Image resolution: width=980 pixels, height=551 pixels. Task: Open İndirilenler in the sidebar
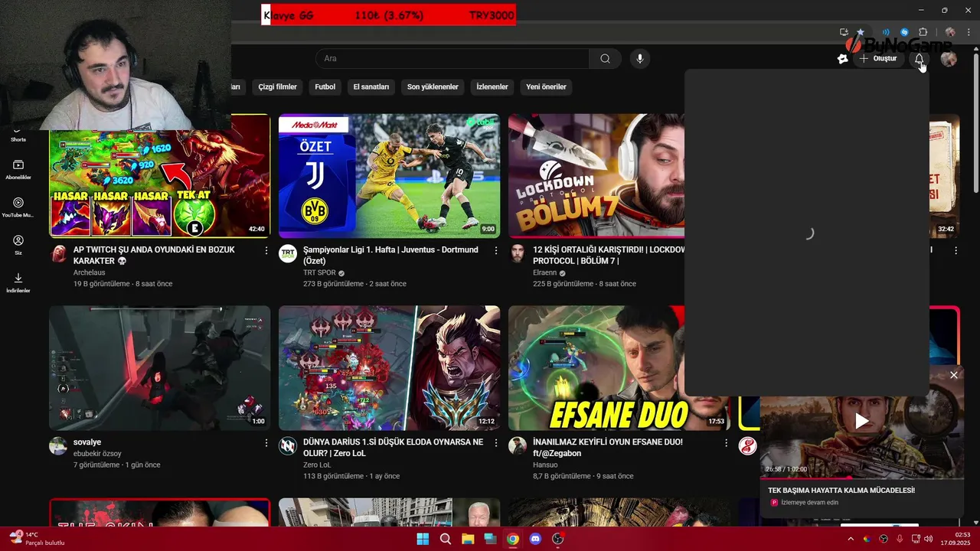18,282
